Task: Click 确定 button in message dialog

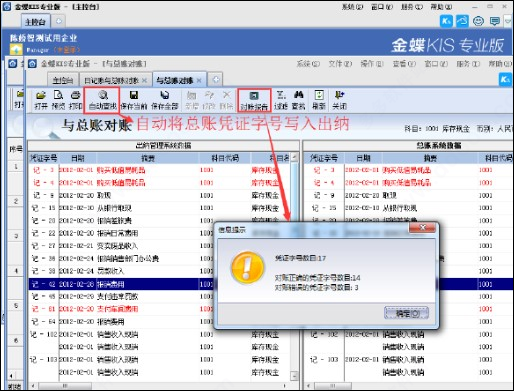Action: tap(406, 313)
